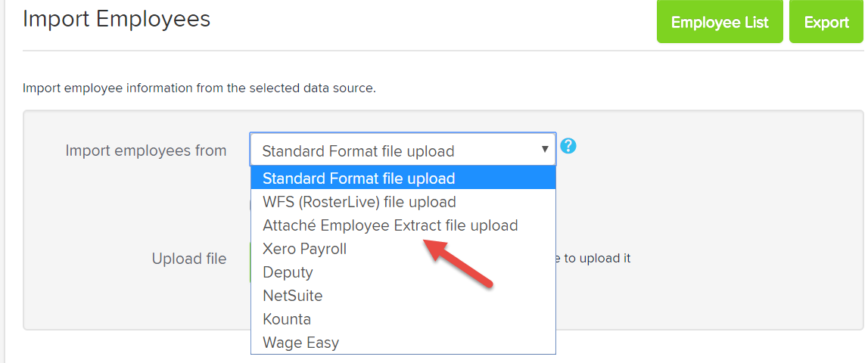This screenshot has height=363, width=868.
Task: Select Standard Format file upload option
Action: (403, 178)
